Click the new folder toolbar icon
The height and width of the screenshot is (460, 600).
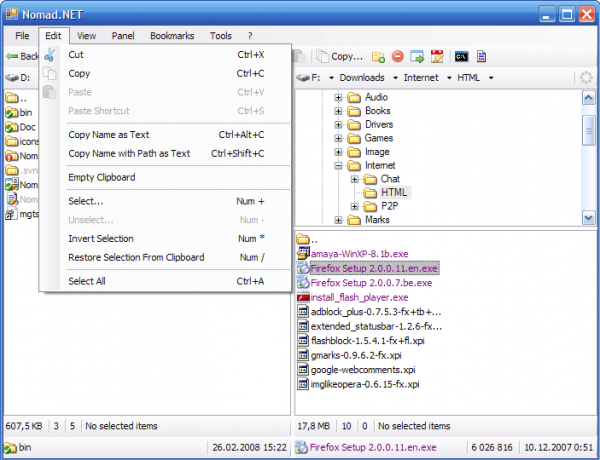click(x=378, y=57)
